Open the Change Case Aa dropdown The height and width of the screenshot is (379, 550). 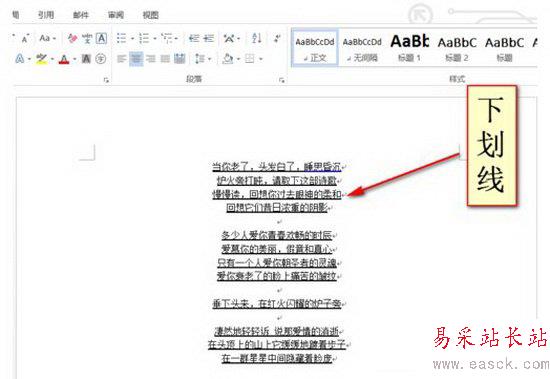click(x=47, y=38)
